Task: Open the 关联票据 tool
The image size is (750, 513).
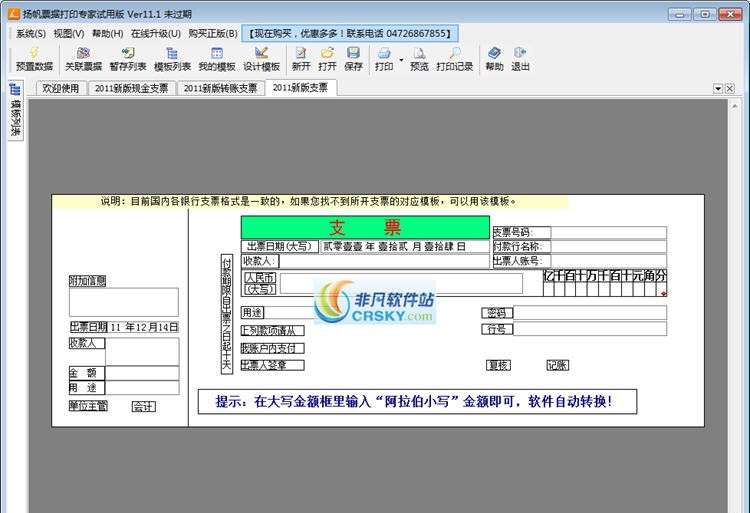Action: [x=83, y=59]
